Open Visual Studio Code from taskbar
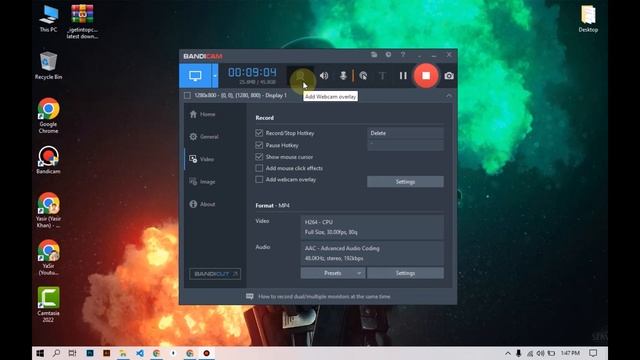The width and height of the screenshot is (640, 360). pyautogui.click(x=140, y=353)
